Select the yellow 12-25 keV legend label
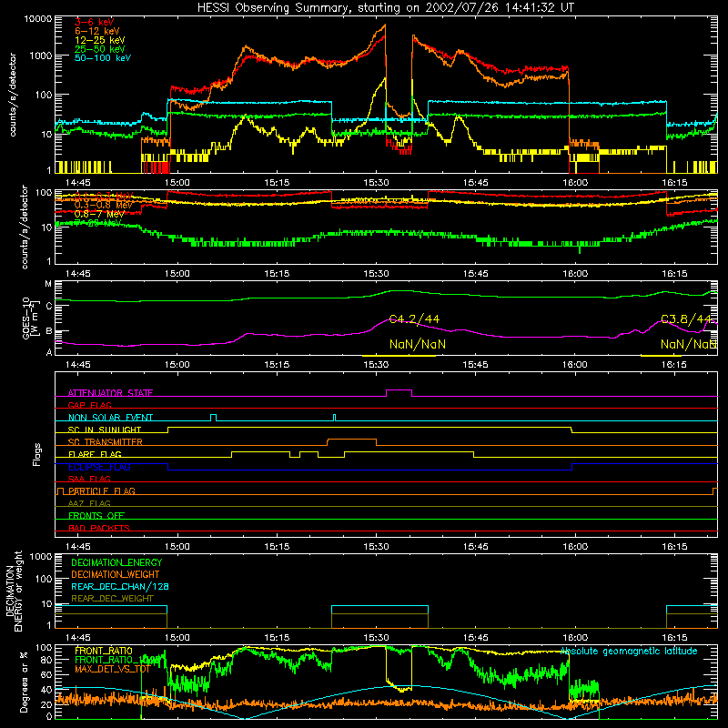The image size is (728, 728). (x=100, y=40)
